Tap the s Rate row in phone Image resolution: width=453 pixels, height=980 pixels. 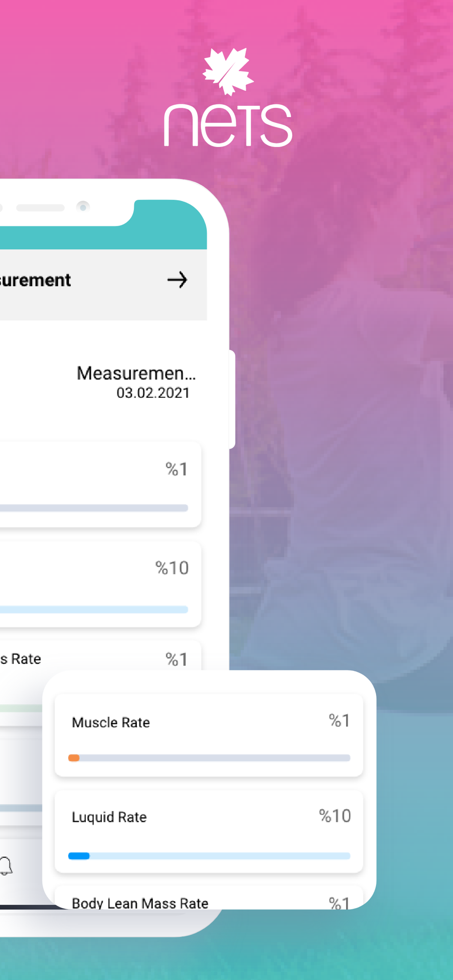click(101, 657)
